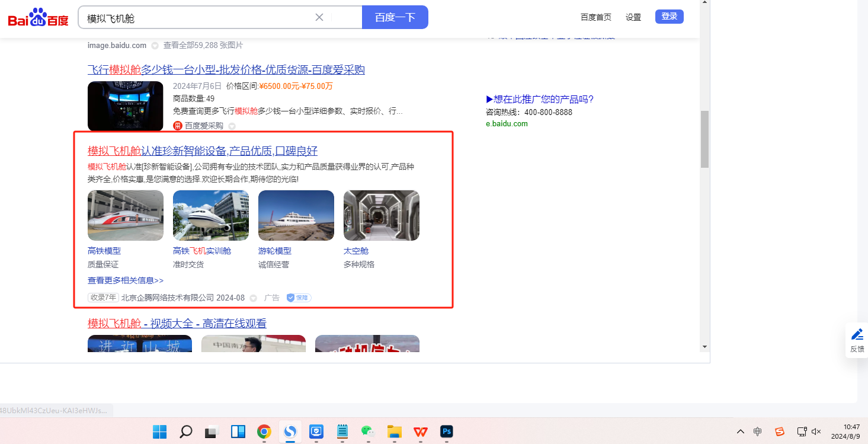The image size is (868, 444).
Task: Click the Baidu logo
Action: point(38,18)
